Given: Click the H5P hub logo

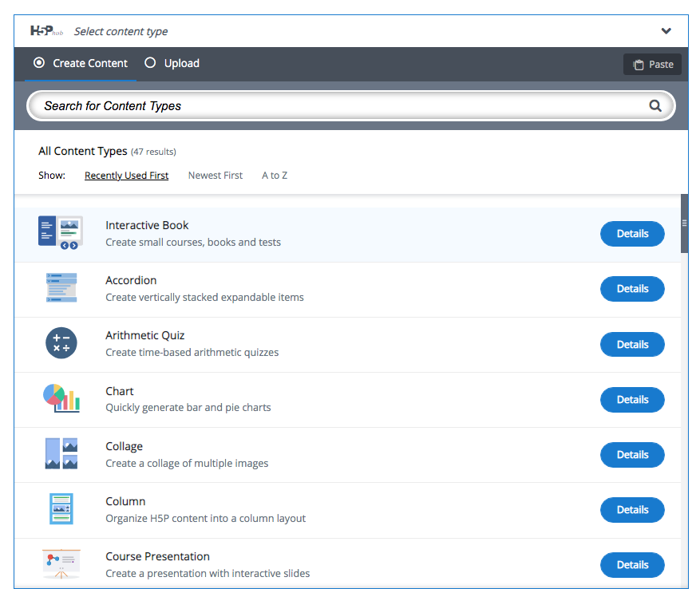Looking at the screenshot, I should tap(46, 31).
